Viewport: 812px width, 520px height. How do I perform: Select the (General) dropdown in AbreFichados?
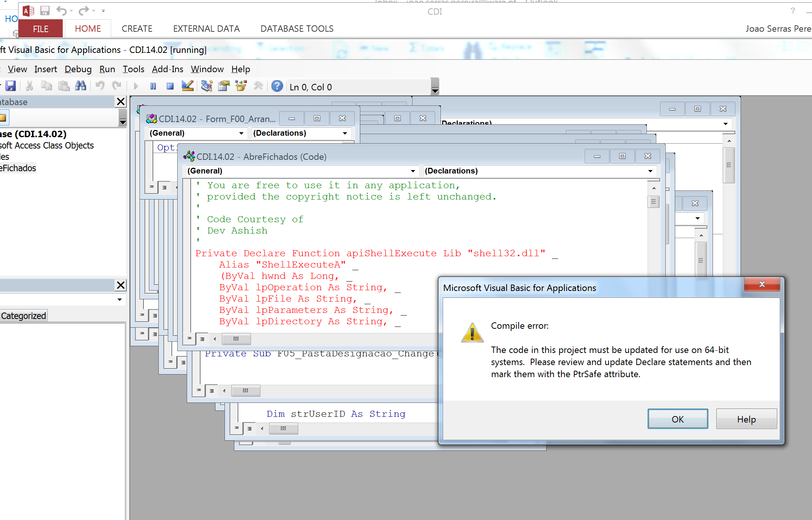298,170
